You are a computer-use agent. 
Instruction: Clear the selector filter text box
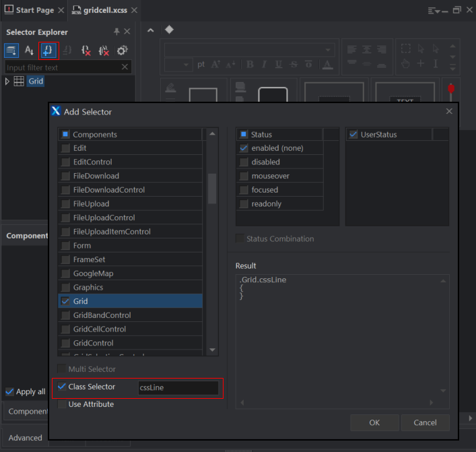click(125, 67)
